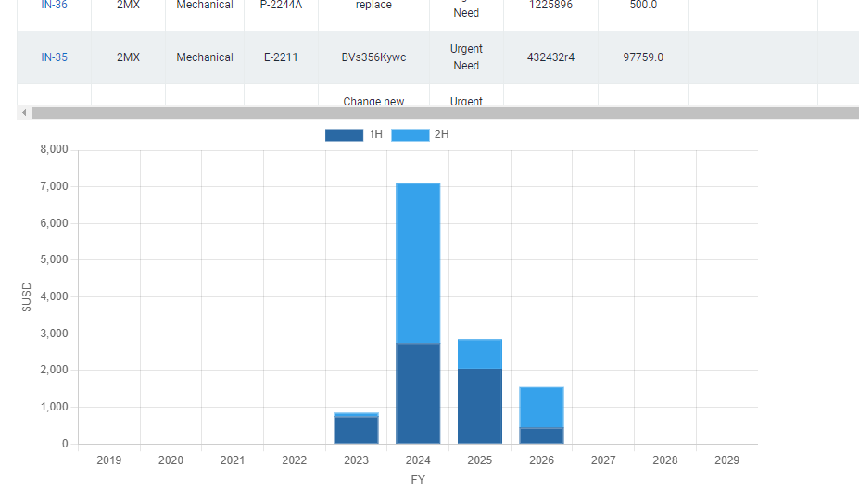Click the 97759.0 cost cell
Viewport: 859px width, 504px height.
point(643,57)
